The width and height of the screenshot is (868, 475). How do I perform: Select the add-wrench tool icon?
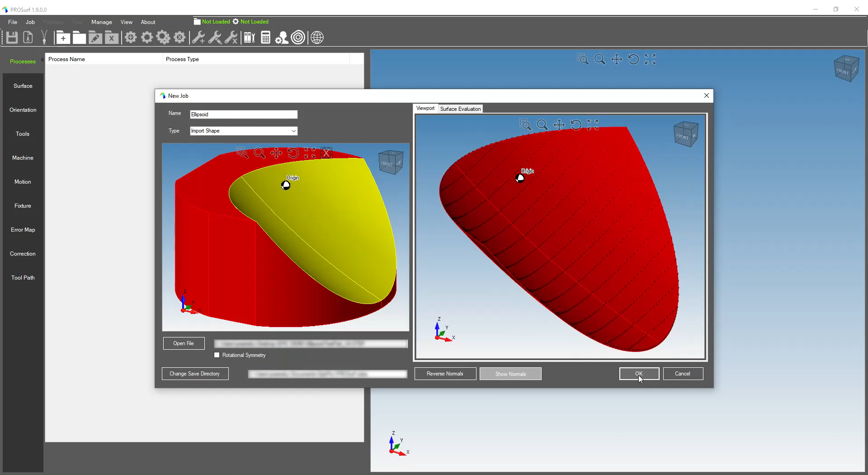198,38
